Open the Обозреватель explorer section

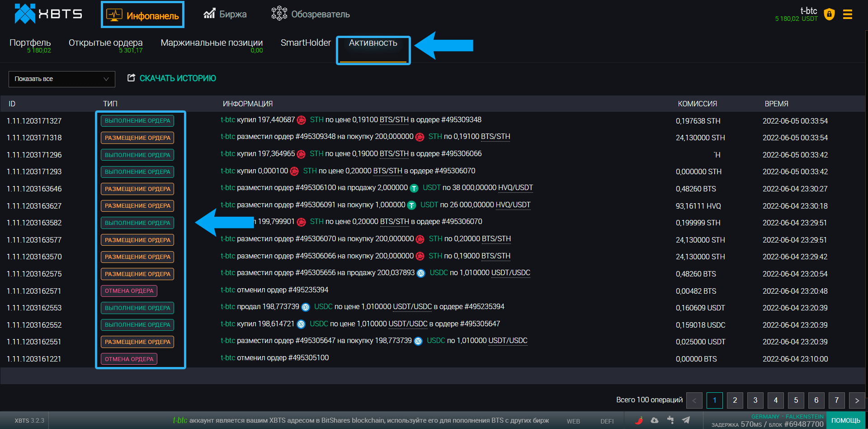coord(311,14)
